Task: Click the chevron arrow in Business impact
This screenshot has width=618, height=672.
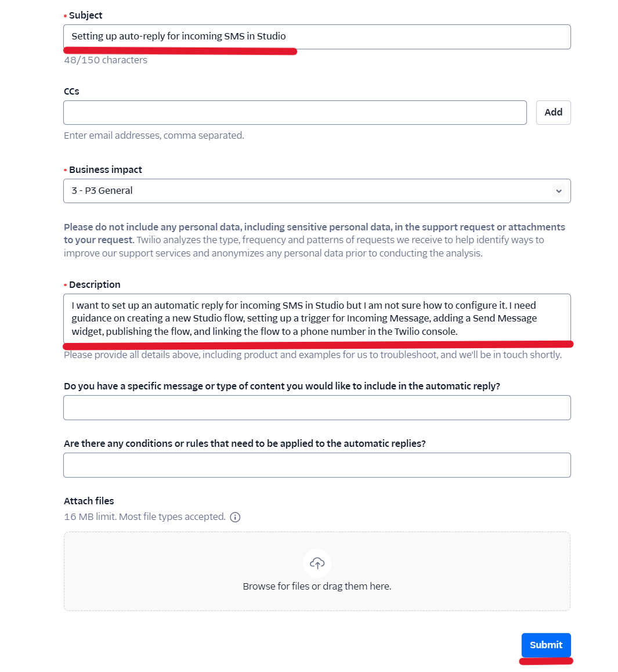Action: (x=558, y=191)
